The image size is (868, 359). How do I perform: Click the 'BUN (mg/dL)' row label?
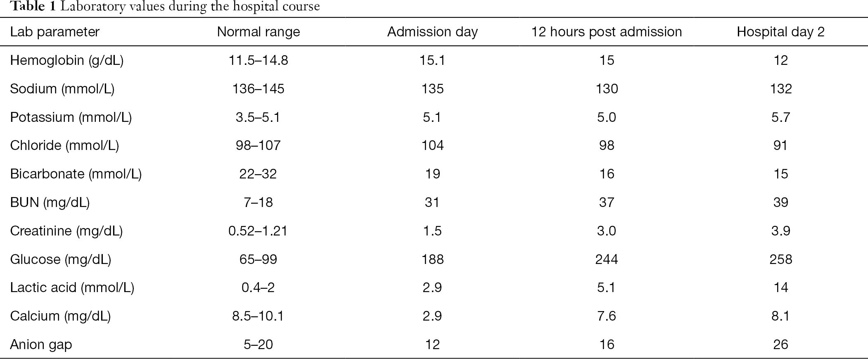click(50, 202)
